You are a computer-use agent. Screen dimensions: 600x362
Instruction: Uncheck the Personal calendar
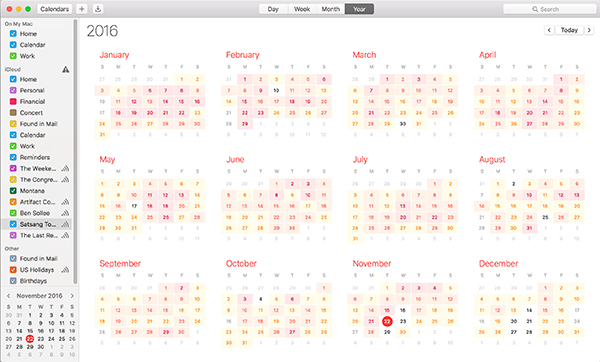13,90
